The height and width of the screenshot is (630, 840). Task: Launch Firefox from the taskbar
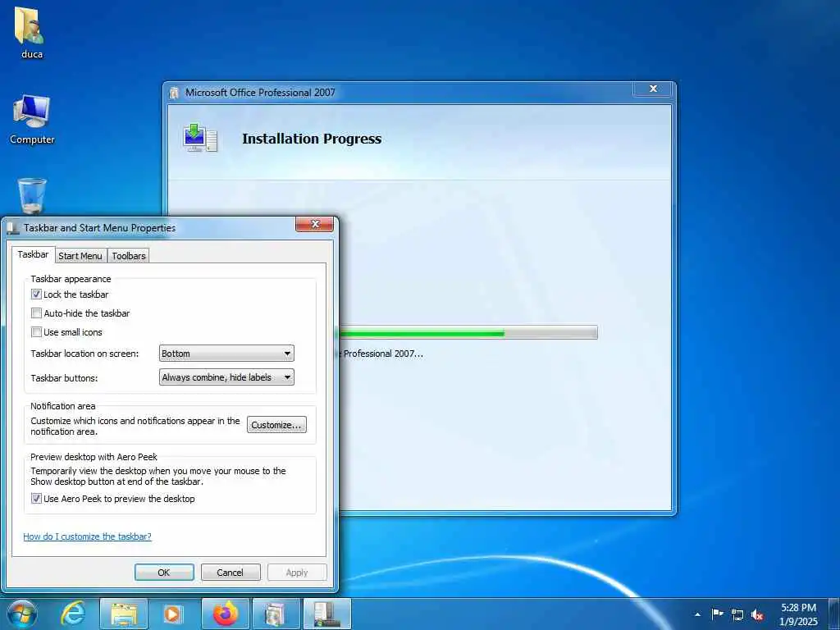click(226, 614)
